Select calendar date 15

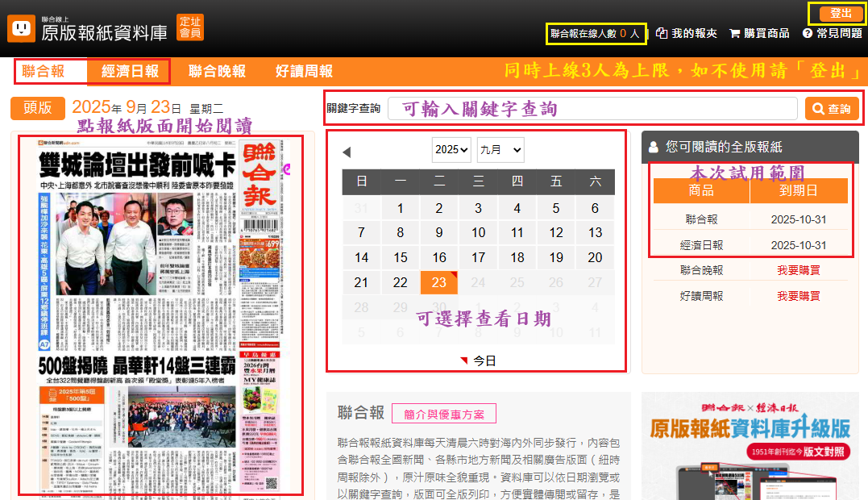point(400,257)
